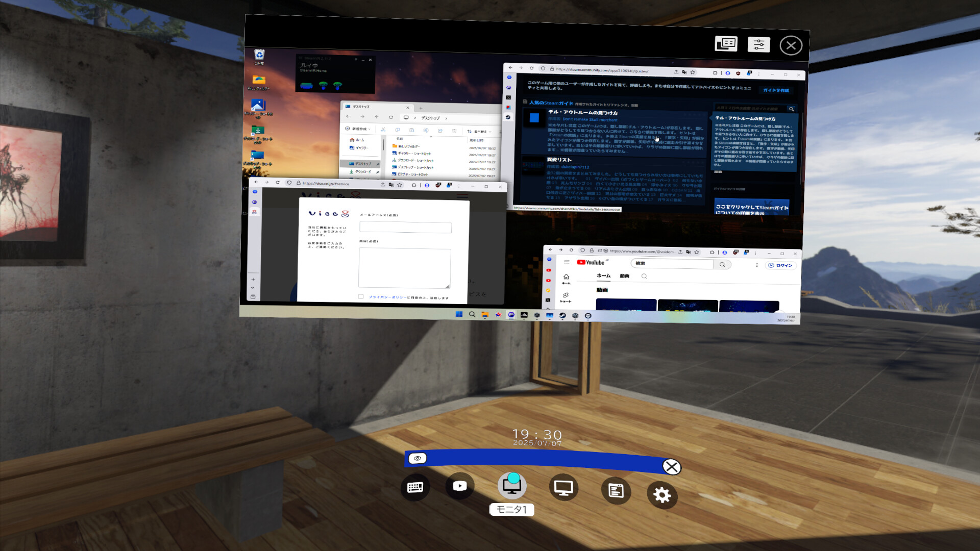
Task: Open the video player icon in the dock
Action: 459,486
